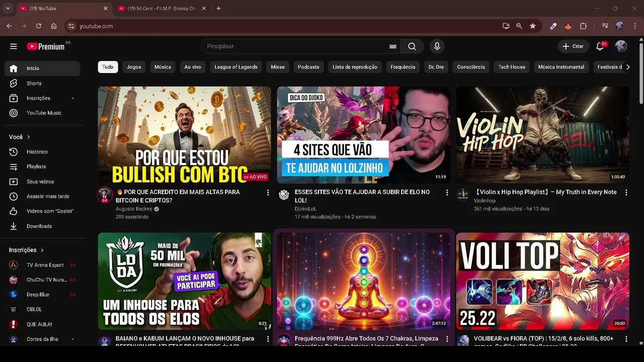Open the hamburger guide menu
The width and height of the screenshot is (644, 362).
14,46
